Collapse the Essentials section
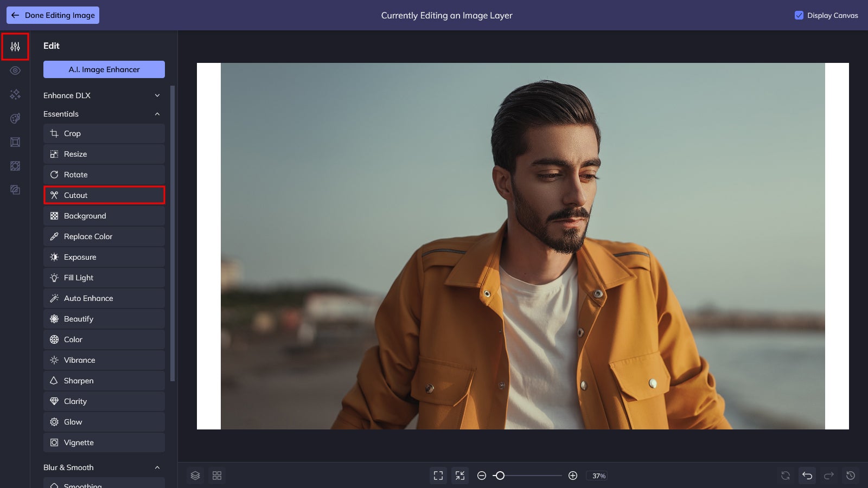The image size is (868, 488). pyautogui.click(x=157, y=114)
